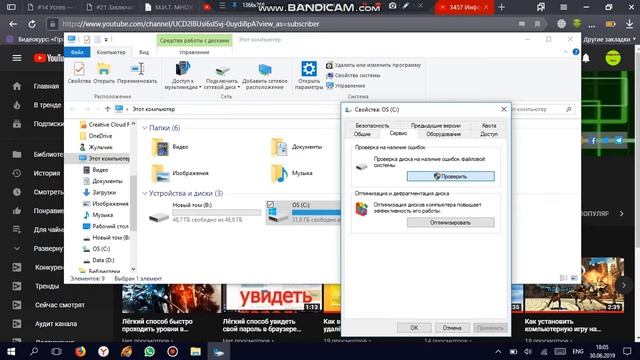The image size is (640, 360).
Task: Open File Explorer from the taskbar
Action: click(196, 351)
